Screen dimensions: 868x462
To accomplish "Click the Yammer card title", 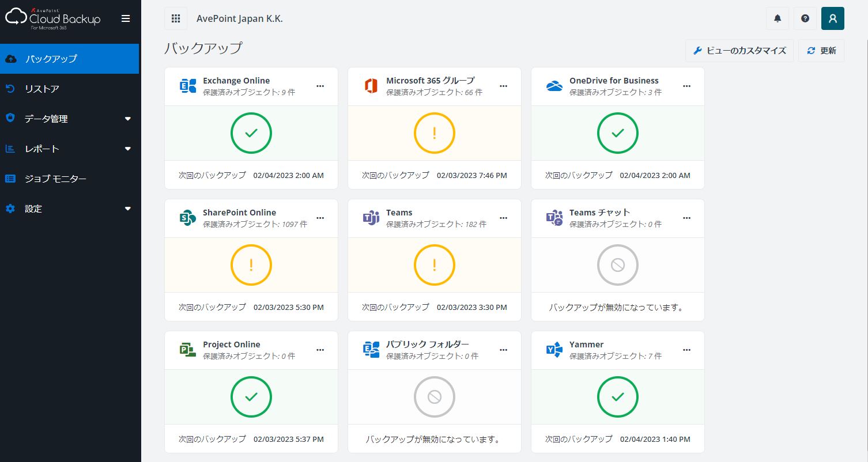I will pyautogui.click(x=586, y=344).
